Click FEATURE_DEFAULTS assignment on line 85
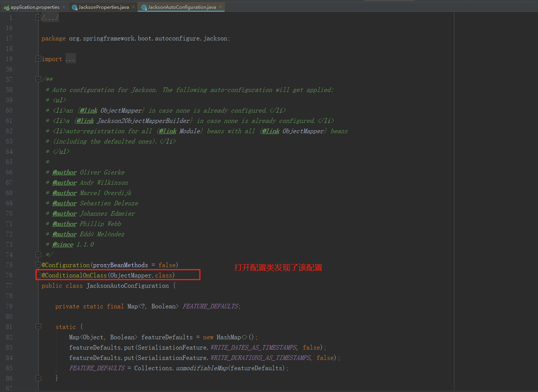Viewport: 538px width, 392px height. [97, 368]
